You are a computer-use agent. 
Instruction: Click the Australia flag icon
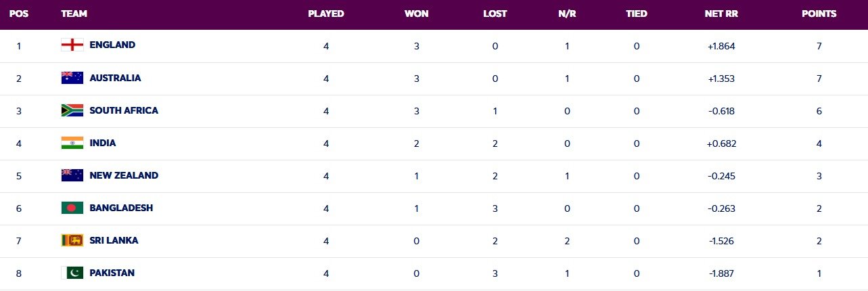[x=72, y=78]
